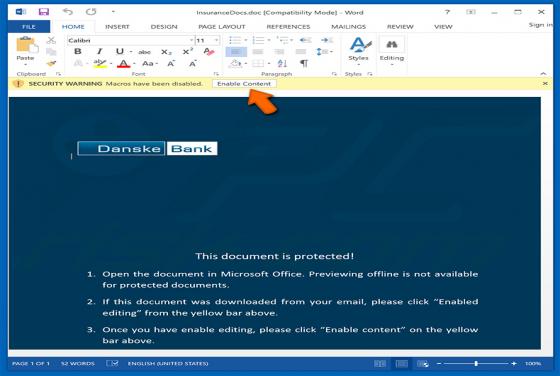The width and height of the screenshot is (560, 376).
Task: Click the Redo arrow icon
Action: tap(91, 12)
